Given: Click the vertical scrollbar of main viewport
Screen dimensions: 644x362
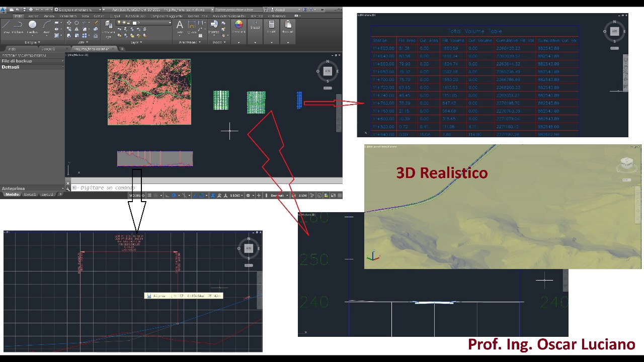Looking at the screenshot, I should pos(339,113).
